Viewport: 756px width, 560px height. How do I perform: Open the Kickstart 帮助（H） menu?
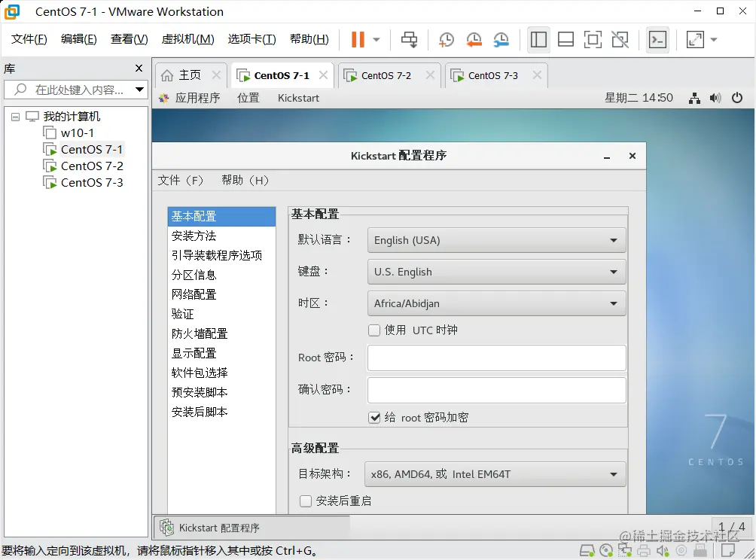point(245,180)
